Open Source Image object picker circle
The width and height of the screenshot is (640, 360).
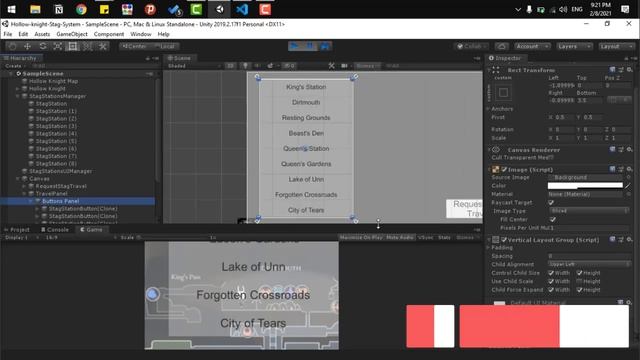pos(629,178)
